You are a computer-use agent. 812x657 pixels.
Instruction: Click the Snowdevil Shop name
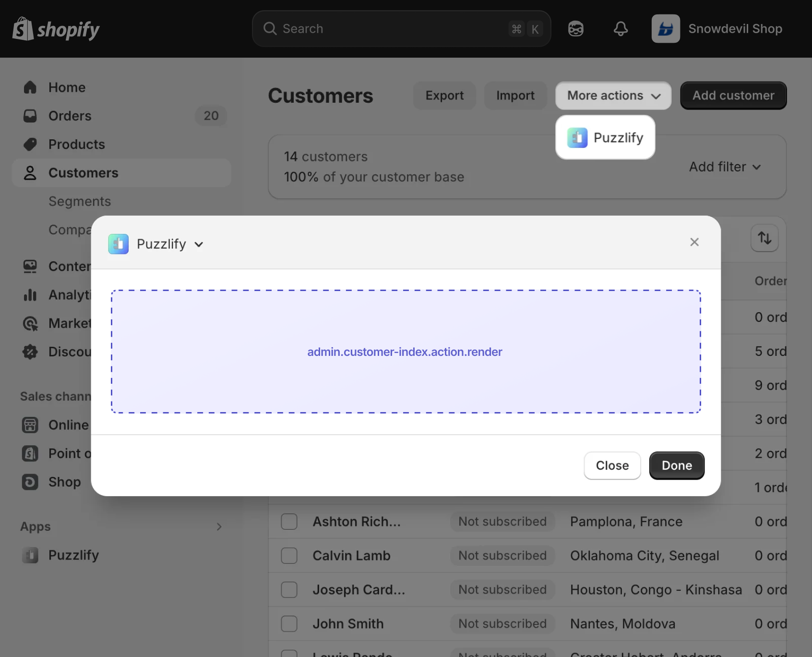[x=735, y=29]
